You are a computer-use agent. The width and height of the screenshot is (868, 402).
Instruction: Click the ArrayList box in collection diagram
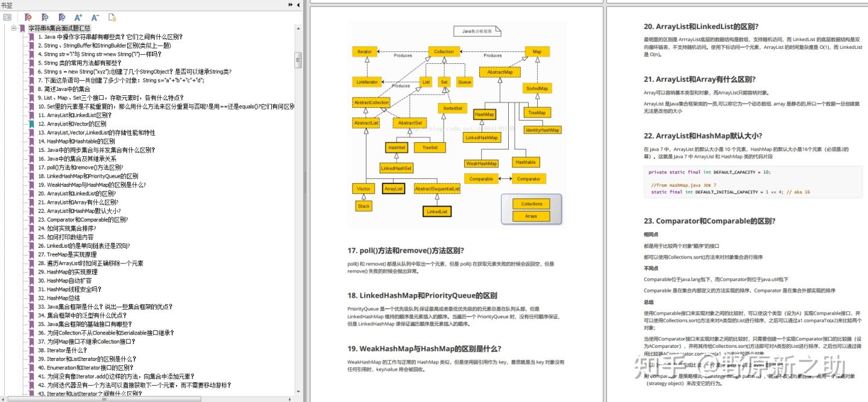394,189
